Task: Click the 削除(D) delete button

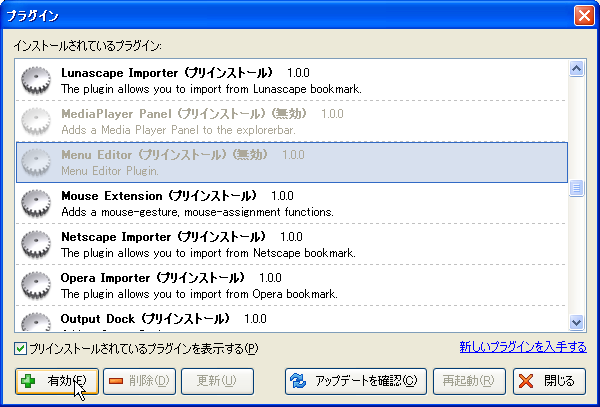Action: 139,381
